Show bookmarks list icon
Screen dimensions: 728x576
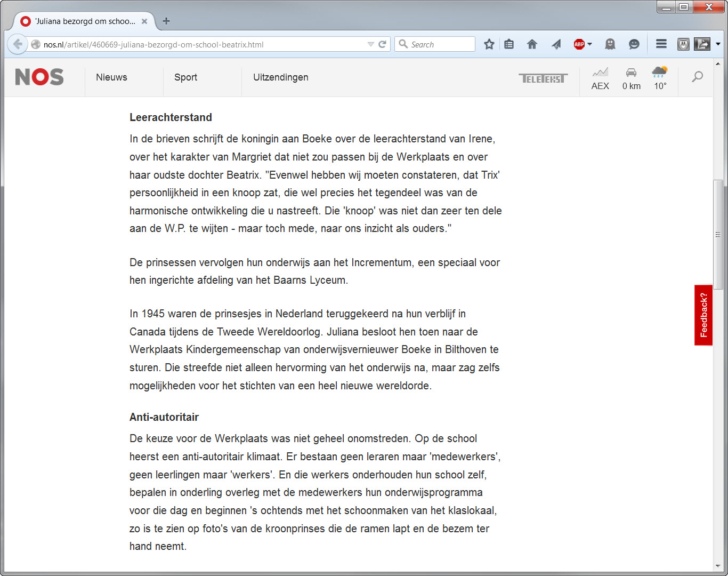click(x=509, y=44)
